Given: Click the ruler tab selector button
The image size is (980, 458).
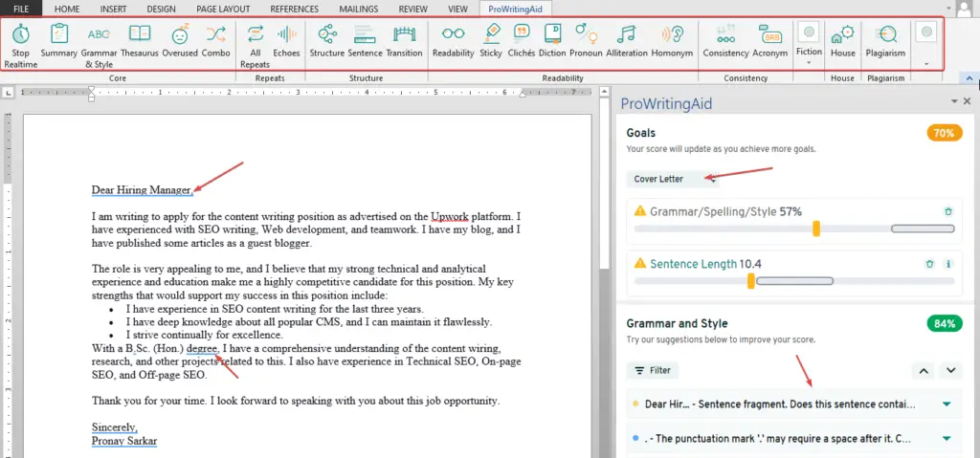Looking at the screenshot, I should (x=8, y=93).
